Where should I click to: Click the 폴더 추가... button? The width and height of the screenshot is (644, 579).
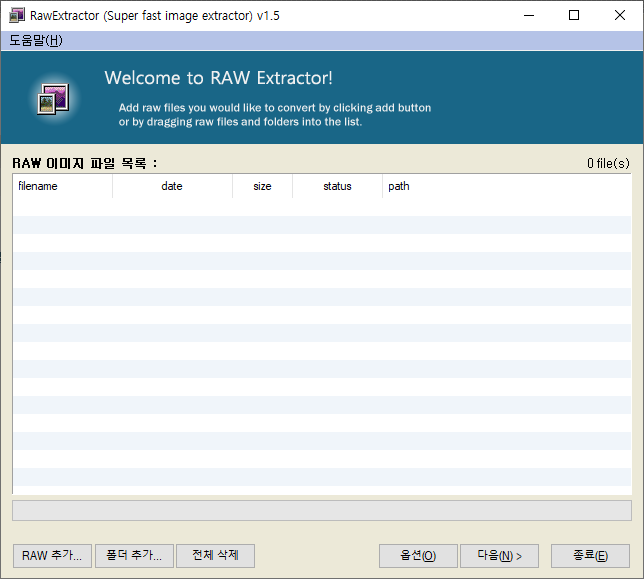134,556
